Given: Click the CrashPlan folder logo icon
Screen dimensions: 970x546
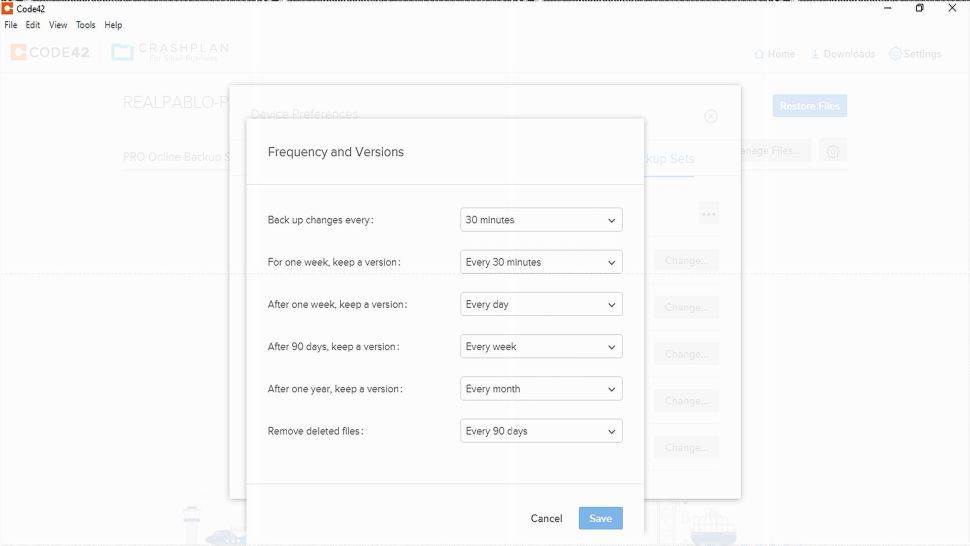Looking at the screenshot, I should (122, 52).
